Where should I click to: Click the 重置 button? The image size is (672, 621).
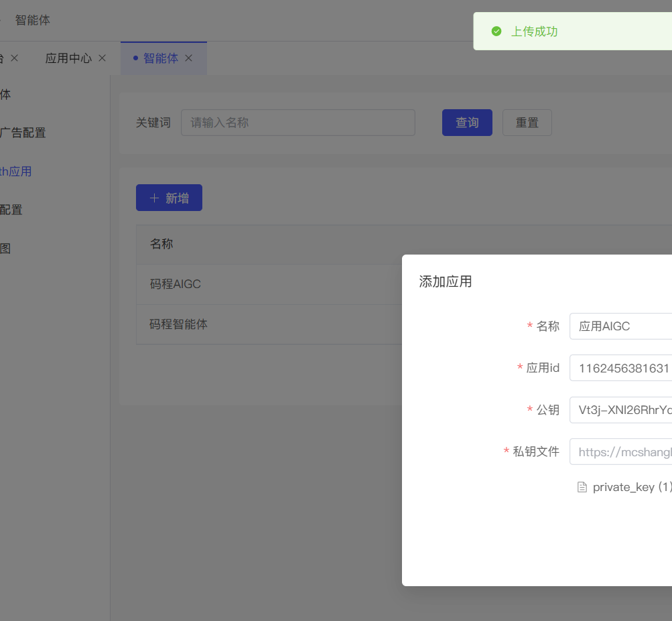click(x=527, y=123)
